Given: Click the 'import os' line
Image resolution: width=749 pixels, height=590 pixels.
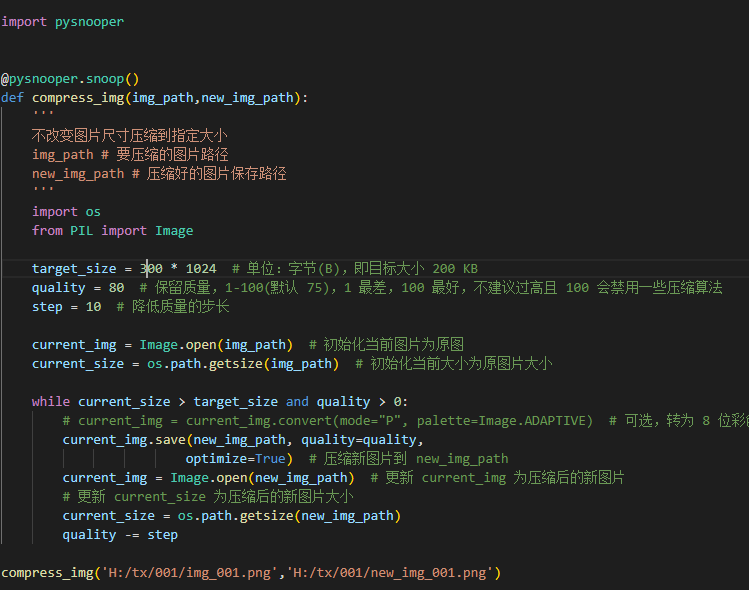Looking at the screenshot, I should tap(66, 212).
